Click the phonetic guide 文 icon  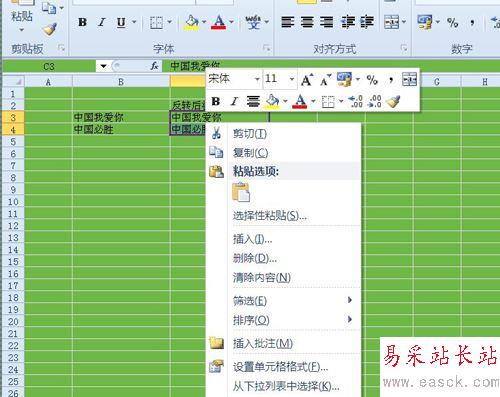tap(253, 22)
